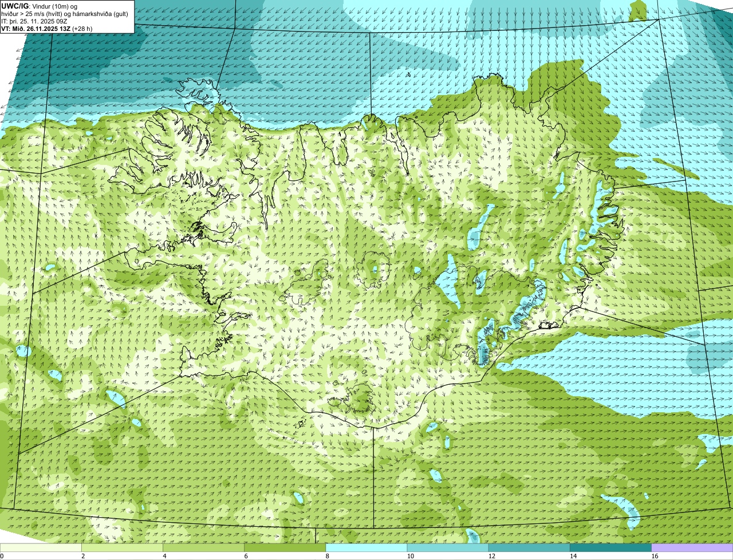Click the legend tick label '6'
This screenshot has height=560, width=733.
pos(246,556)
